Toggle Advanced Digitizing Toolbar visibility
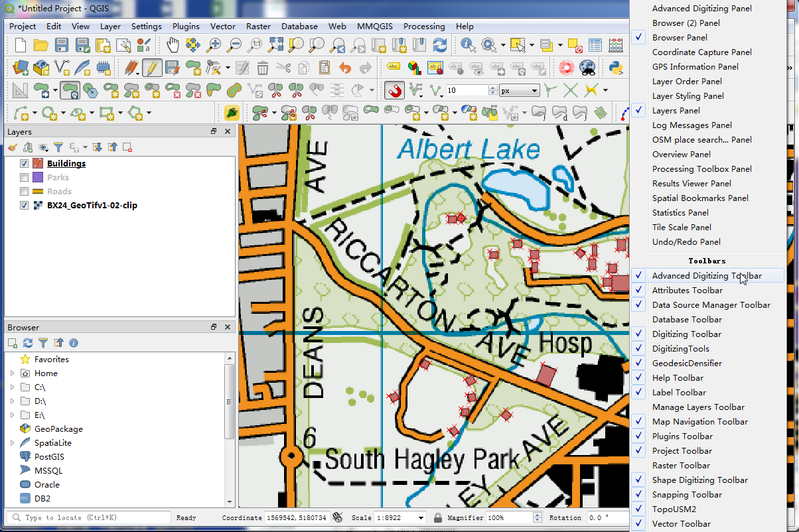Image resolution: width=799 pixels, height=532 pixels. pos(707,275)
